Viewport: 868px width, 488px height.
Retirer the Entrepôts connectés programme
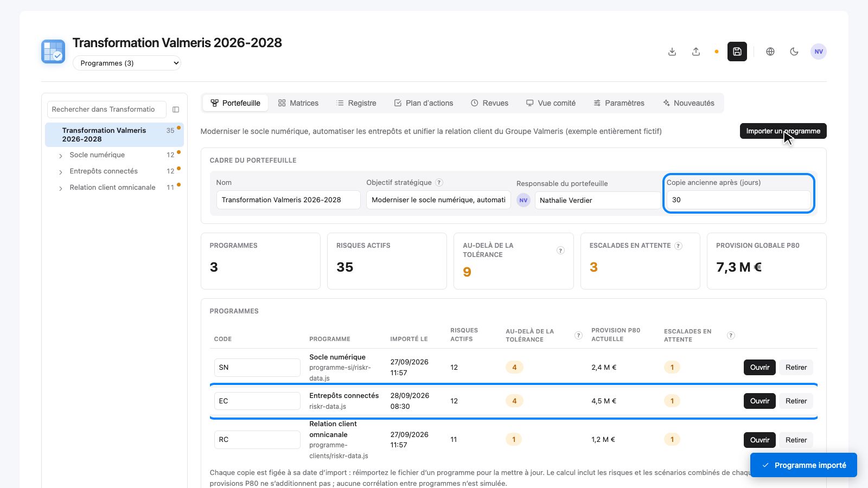[796, 401]
